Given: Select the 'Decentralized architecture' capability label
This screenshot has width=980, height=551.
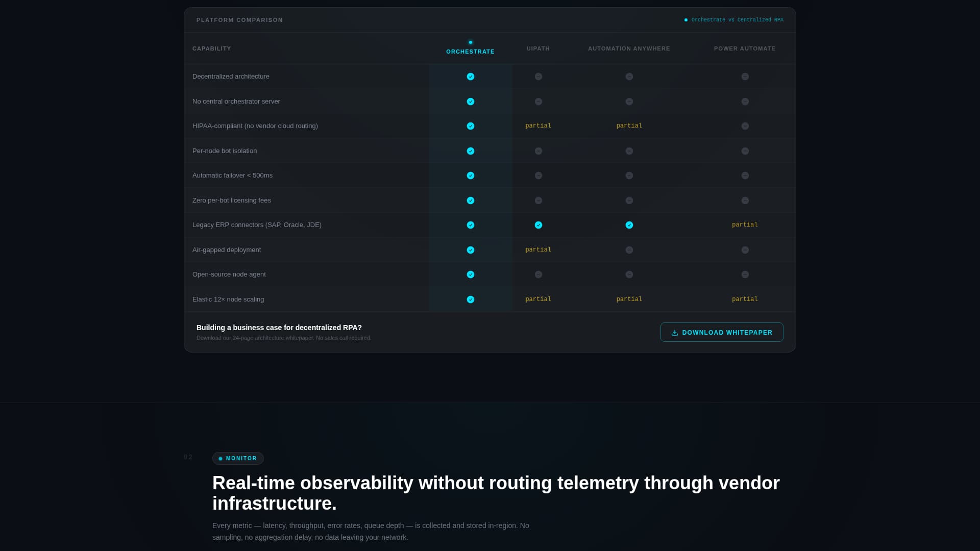Looking at the screenshot, I should [231, 76].
